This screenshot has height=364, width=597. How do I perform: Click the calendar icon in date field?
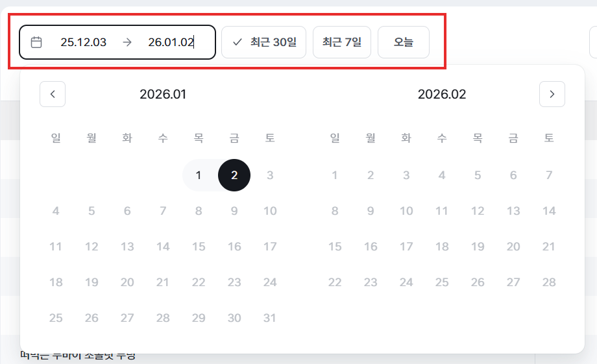[37, 42]
